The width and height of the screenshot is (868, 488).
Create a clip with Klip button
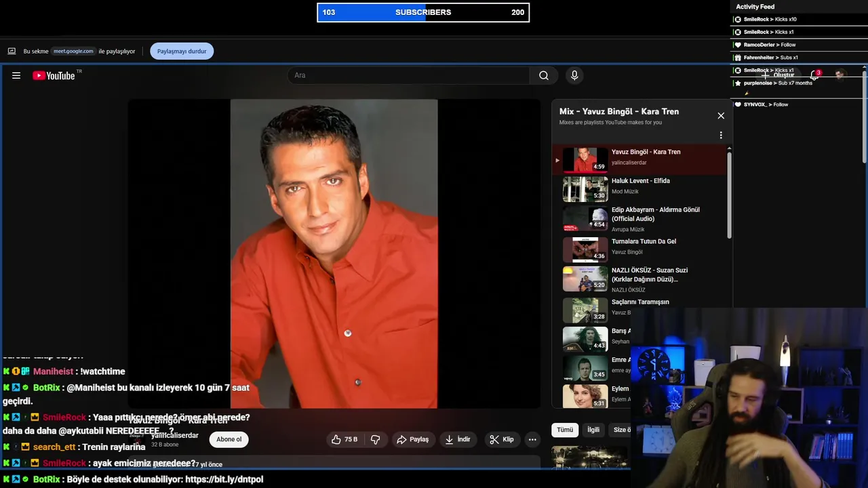click(502, 439)
